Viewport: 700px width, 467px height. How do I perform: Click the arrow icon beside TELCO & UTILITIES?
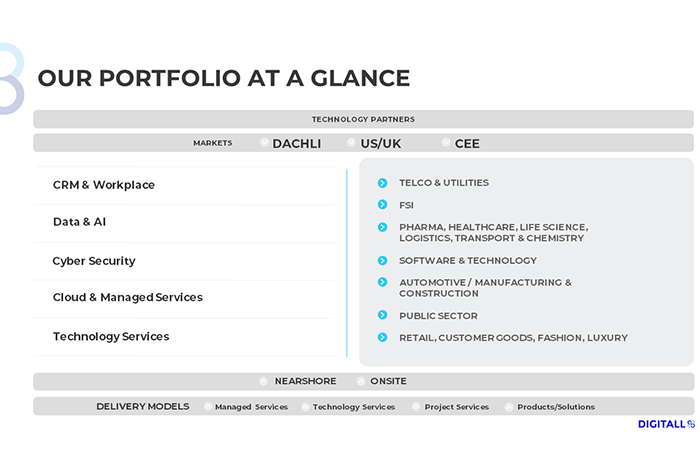tap(383, 183)
